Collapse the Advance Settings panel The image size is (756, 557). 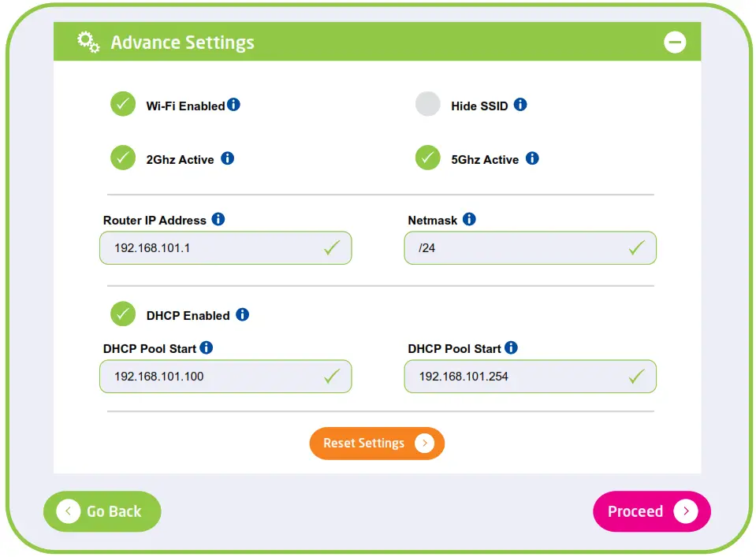tap(675, 42)
